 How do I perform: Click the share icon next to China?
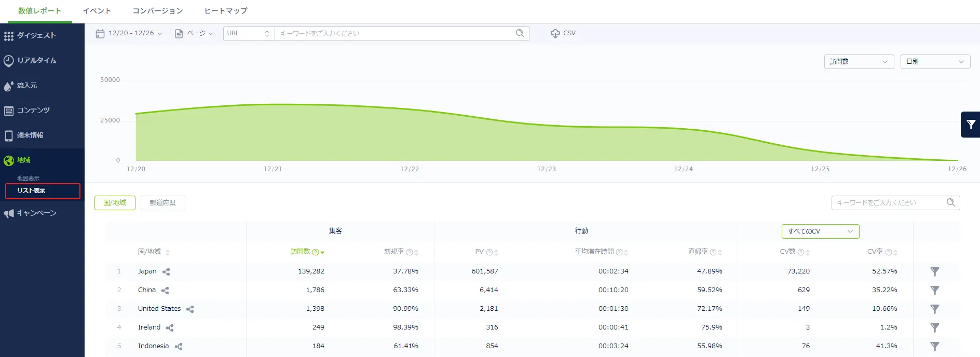coord(165,291)
